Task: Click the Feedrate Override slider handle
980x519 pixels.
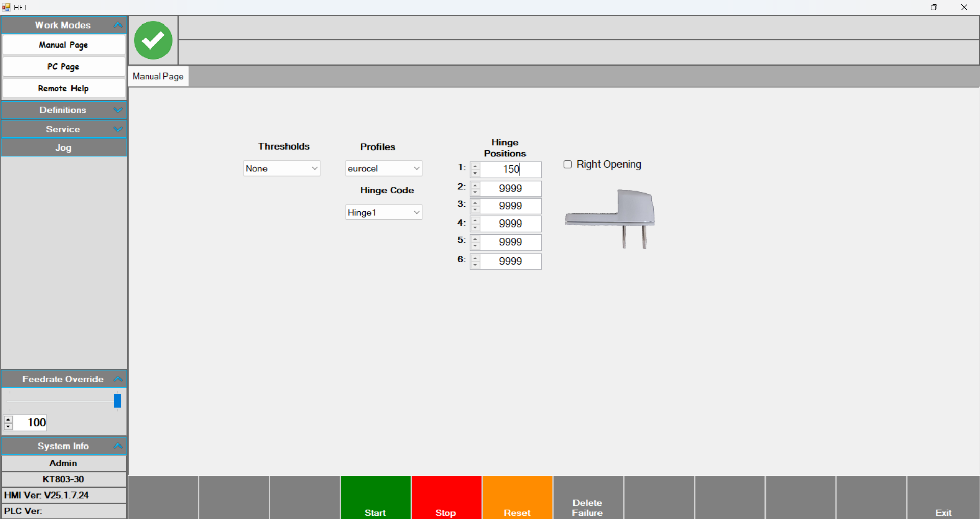Action: click(x=117, y=401)
